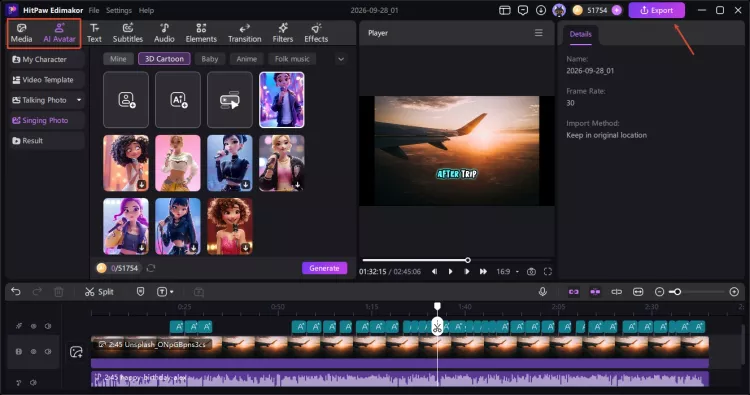Mute the audio music track

tap(33, 383)
